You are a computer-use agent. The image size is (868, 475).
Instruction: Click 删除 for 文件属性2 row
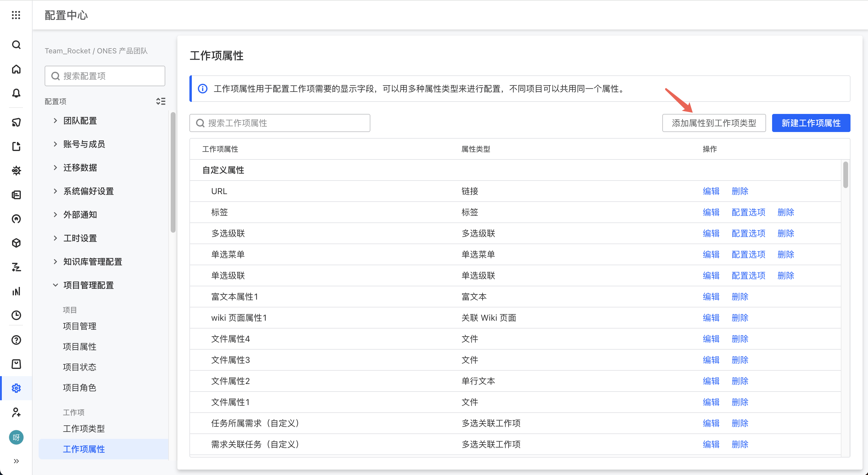pyautogui.click(x=740, y=381)
